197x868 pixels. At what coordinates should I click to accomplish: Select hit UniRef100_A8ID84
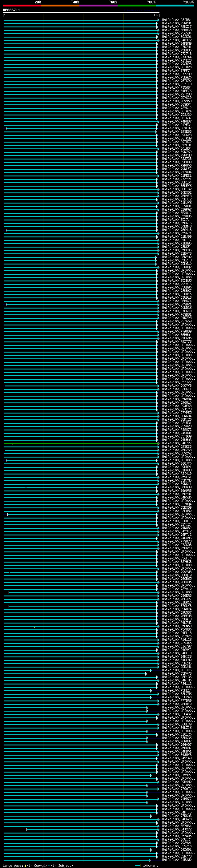tap(176, 20)
